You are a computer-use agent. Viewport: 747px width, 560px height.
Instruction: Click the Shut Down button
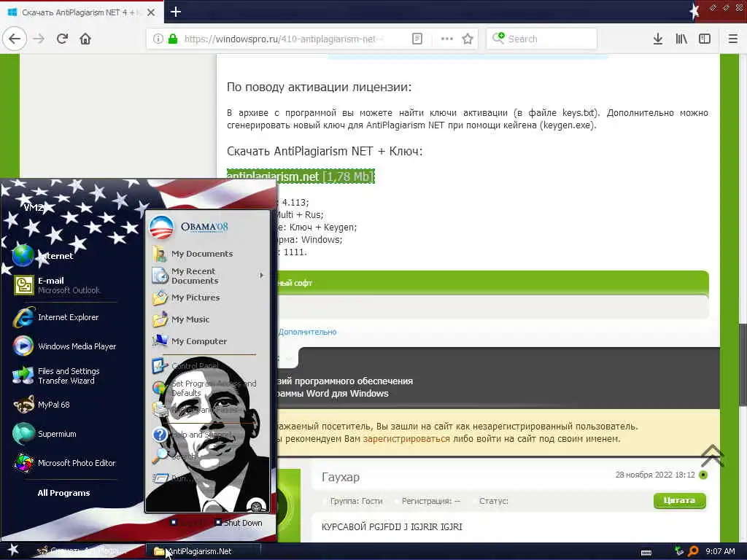point(239,522)
